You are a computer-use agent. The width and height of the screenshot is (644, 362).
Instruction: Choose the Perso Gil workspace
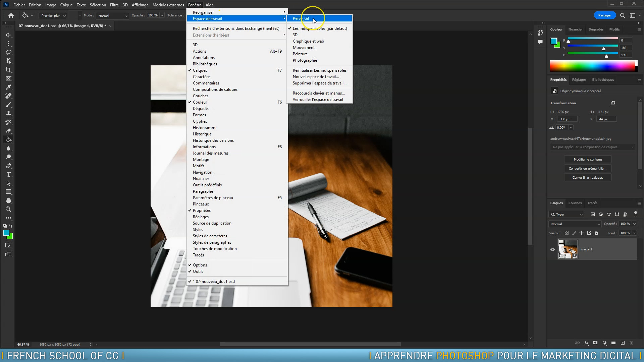click(320, 18)
